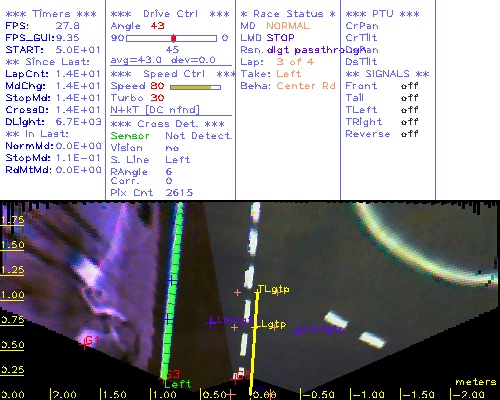Click the Front signal off status
Viewport: 500px width, 400px height.
point(409,86)
